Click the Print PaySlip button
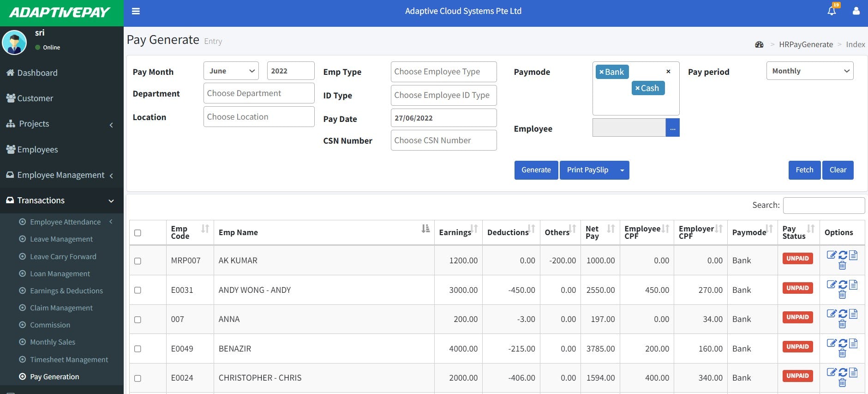 (587, 170)
